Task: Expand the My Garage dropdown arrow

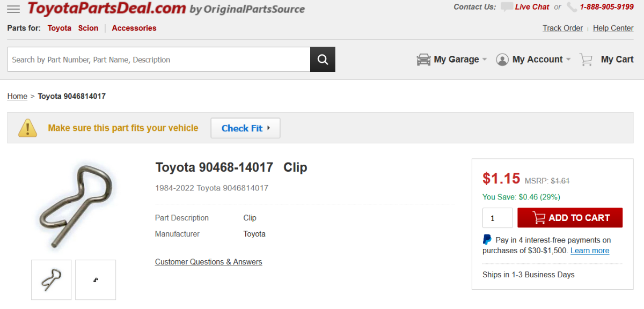Action: click(485, 60)
